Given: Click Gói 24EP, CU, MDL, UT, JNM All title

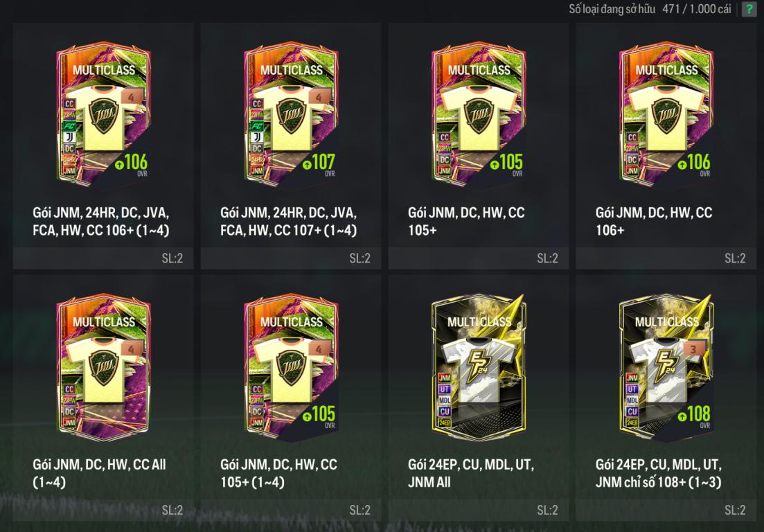Looking at the screenshot, I should [x=471, y=473].
